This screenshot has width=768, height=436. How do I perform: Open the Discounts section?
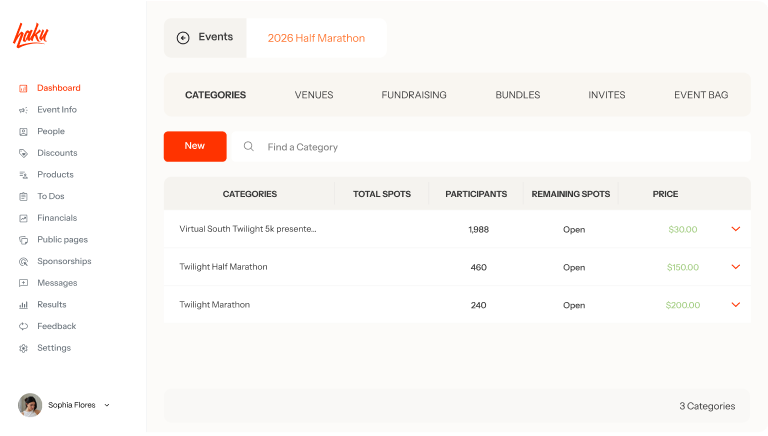(57, 153)
